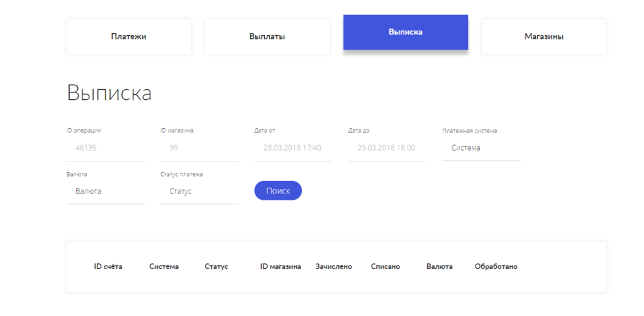Click the Дата до date field
Viewport: 644px width, 316px height.
pos(387,148)
